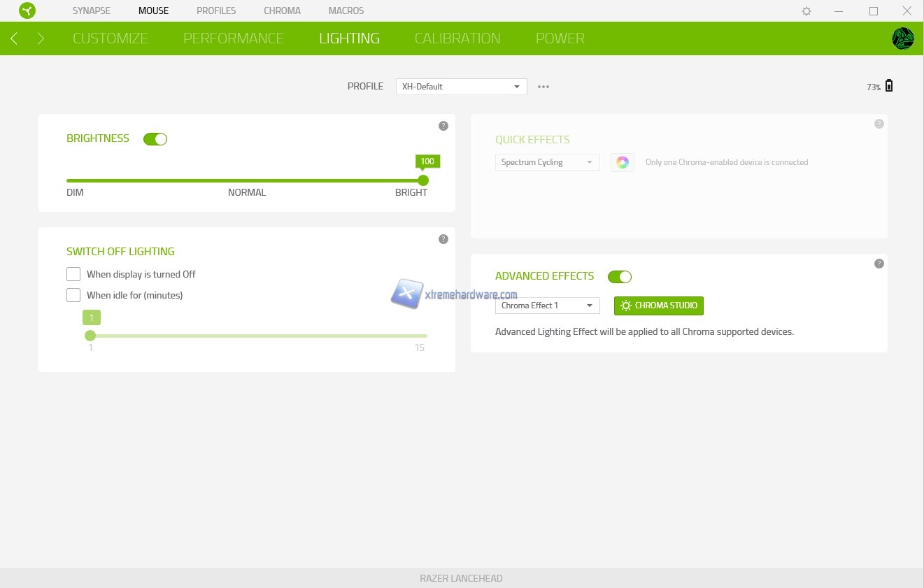
Task: Expand the Spectrum Cycling quick effects dropdown
Action: 547,162
